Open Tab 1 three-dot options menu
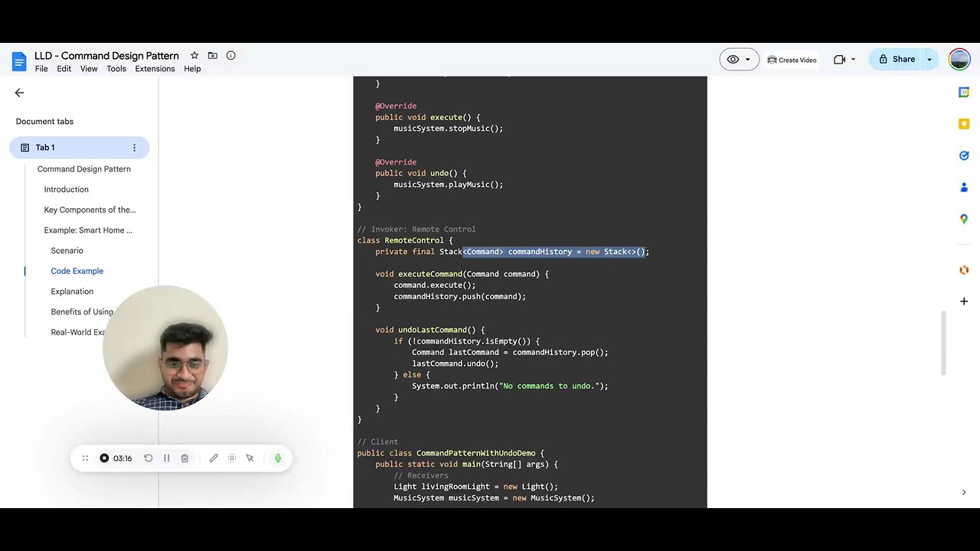Screen dimensions: 980x551 click(134, 148)
